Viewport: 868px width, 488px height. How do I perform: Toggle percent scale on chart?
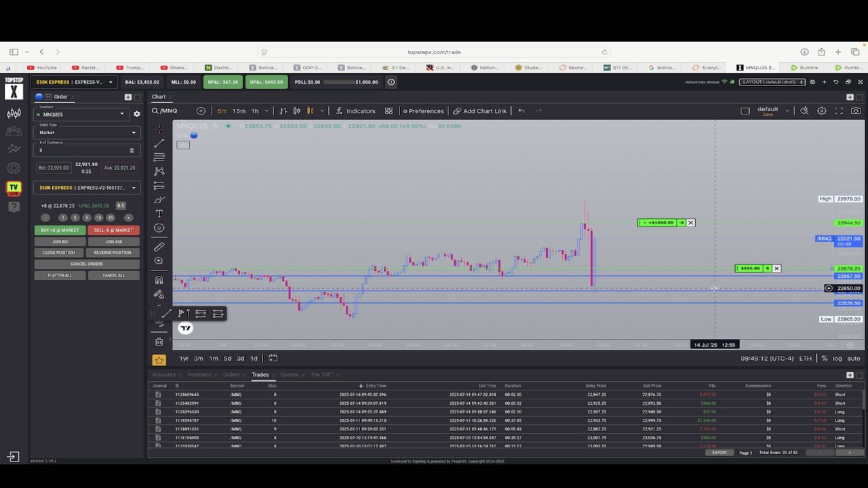pos(824,358)
